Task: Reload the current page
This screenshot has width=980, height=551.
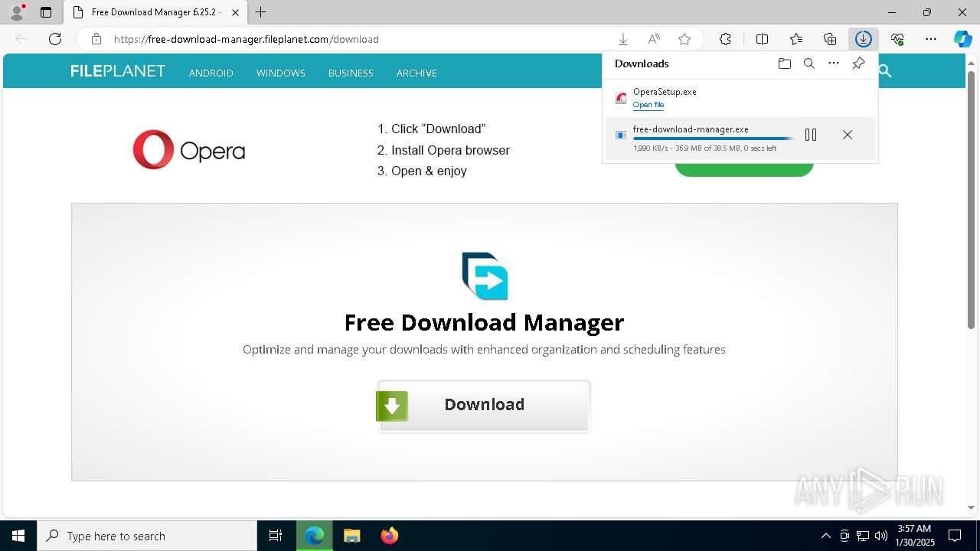Action: tap(55, 39)
